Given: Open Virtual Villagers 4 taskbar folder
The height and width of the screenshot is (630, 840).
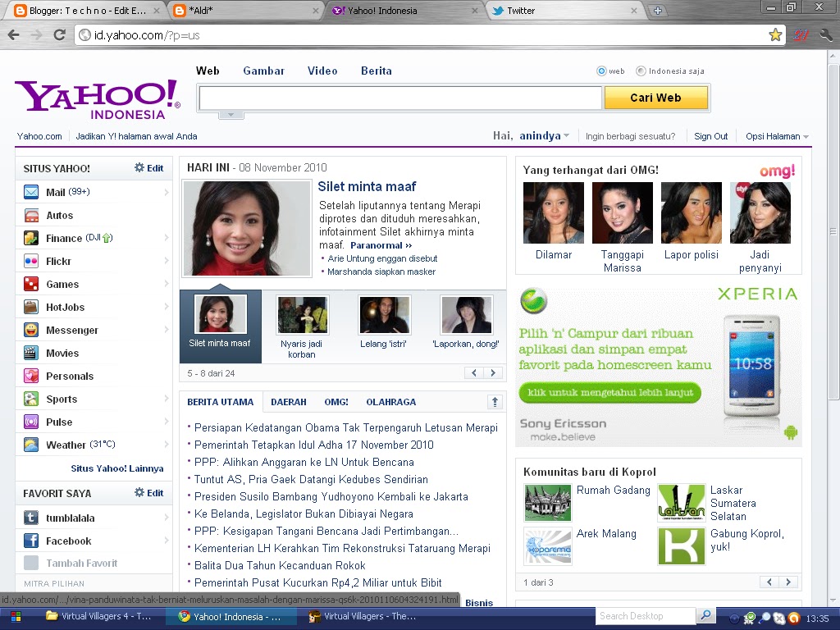Looking at the screenshot, I should pos(98,616).
